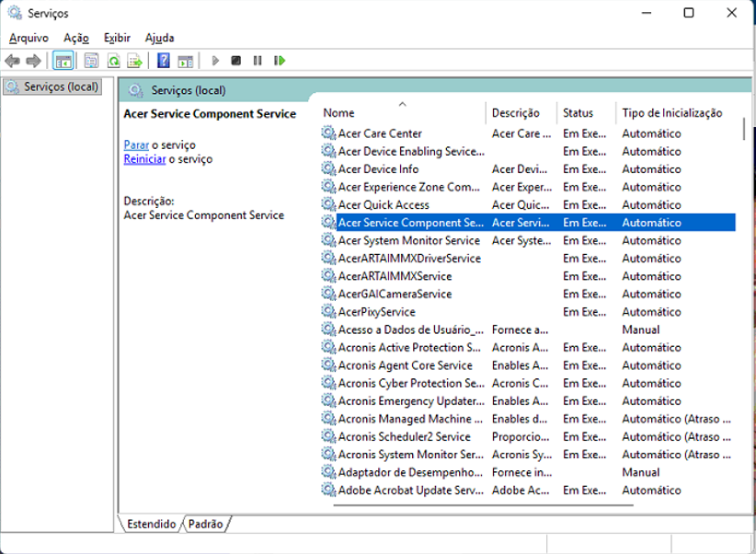Click the gear icon beside Adobe Acrobat Update Service

pyautogui.click(x=329, y=491)
